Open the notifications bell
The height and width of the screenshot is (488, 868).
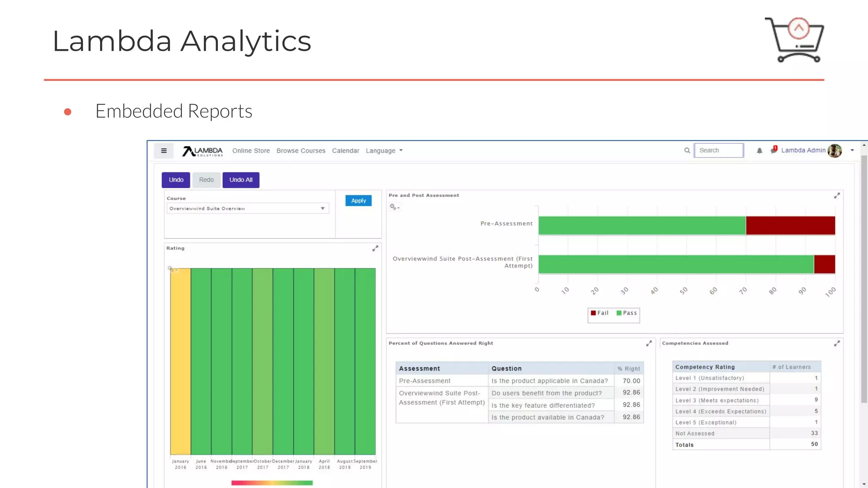(759, 151)
